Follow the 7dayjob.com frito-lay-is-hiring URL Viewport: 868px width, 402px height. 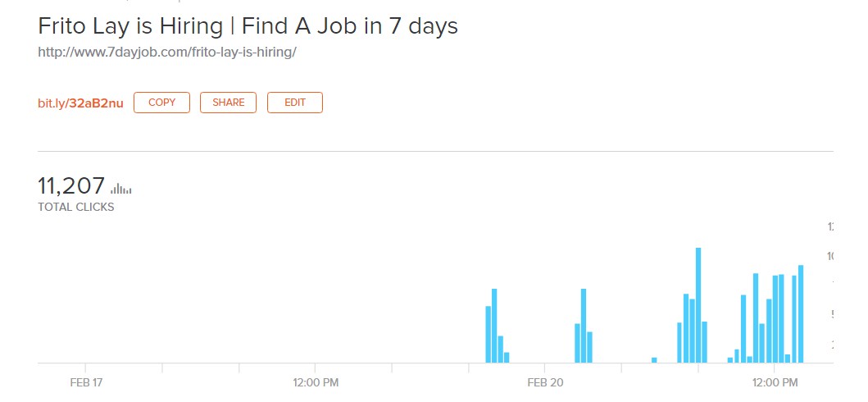click(x=166, y=52)
